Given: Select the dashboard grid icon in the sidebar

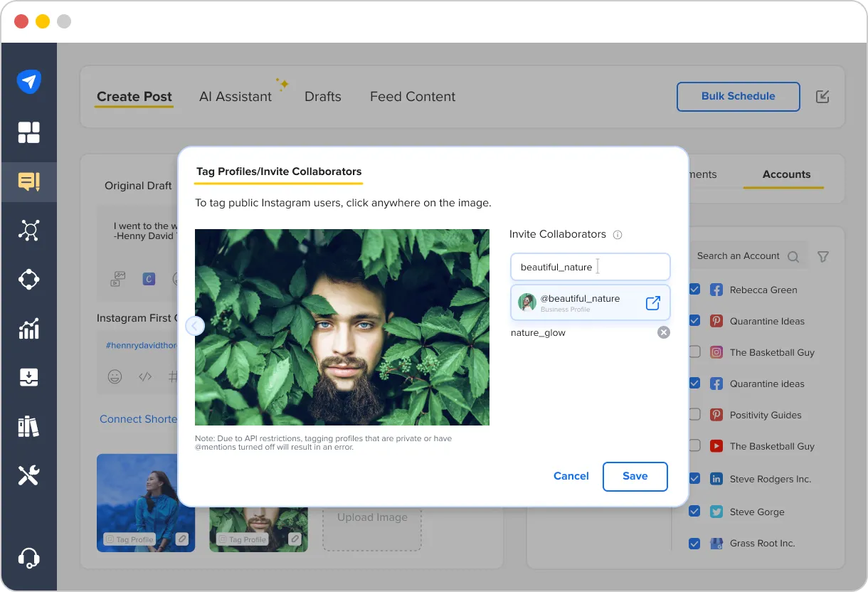Looking at the screenshot, I should tap(29, 132).
